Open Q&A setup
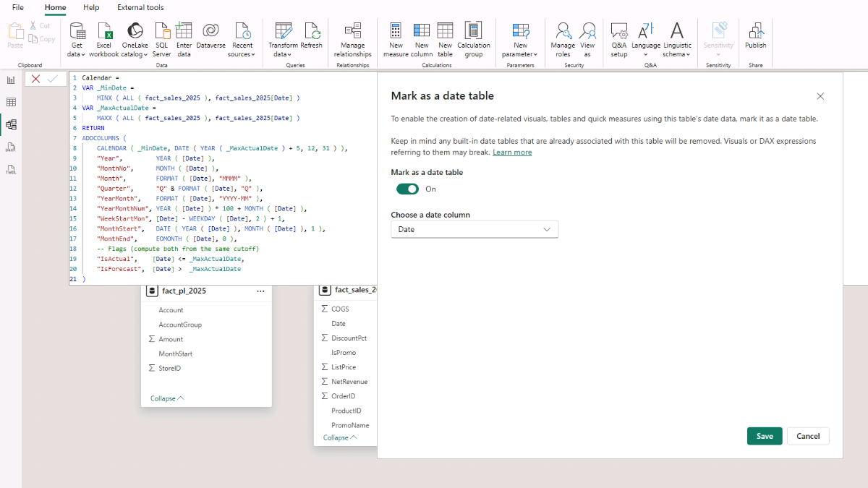868x488 pixels. [618, 31]
